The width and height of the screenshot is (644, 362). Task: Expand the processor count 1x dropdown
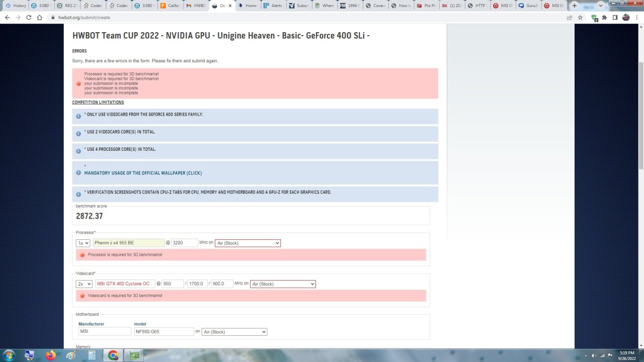point(83,243)
